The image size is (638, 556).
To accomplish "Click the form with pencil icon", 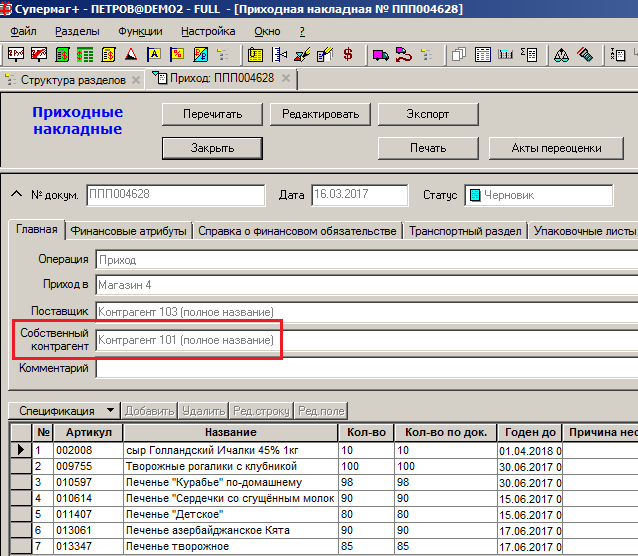I will point(325,54).
